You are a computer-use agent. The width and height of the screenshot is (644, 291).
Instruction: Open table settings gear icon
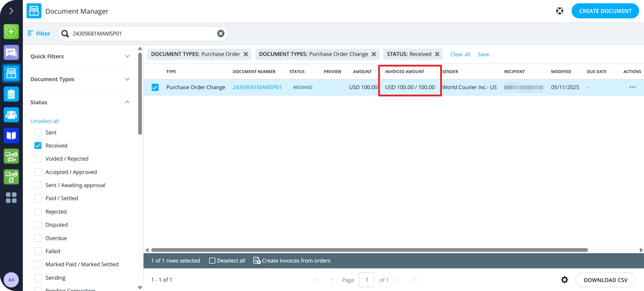click(564, 280)
